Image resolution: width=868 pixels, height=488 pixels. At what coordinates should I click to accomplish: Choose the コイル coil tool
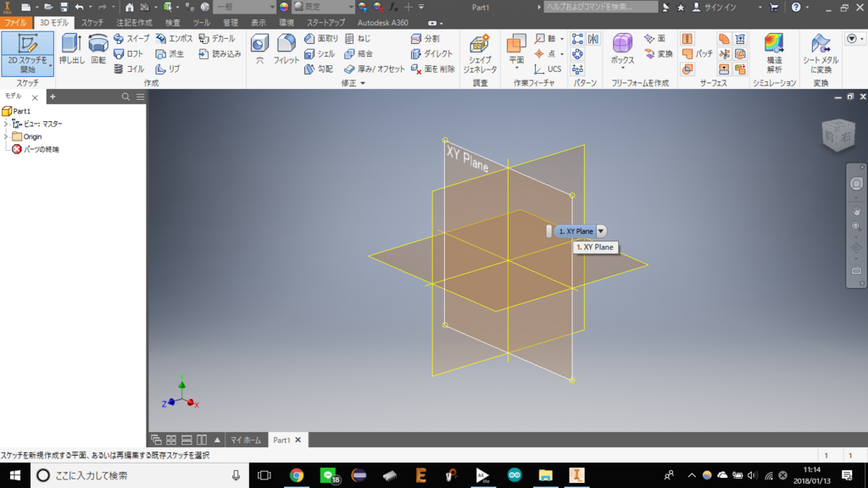pos(129,69)
